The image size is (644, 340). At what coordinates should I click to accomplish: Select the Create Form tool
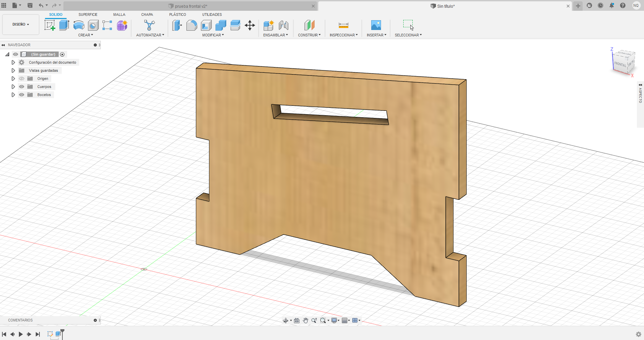[x=122, y=25]
